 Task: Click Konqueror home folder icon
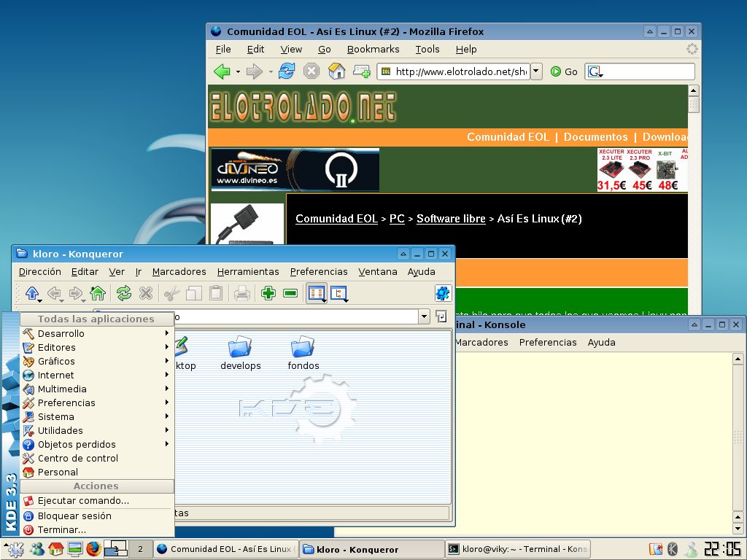click(98, 293)
